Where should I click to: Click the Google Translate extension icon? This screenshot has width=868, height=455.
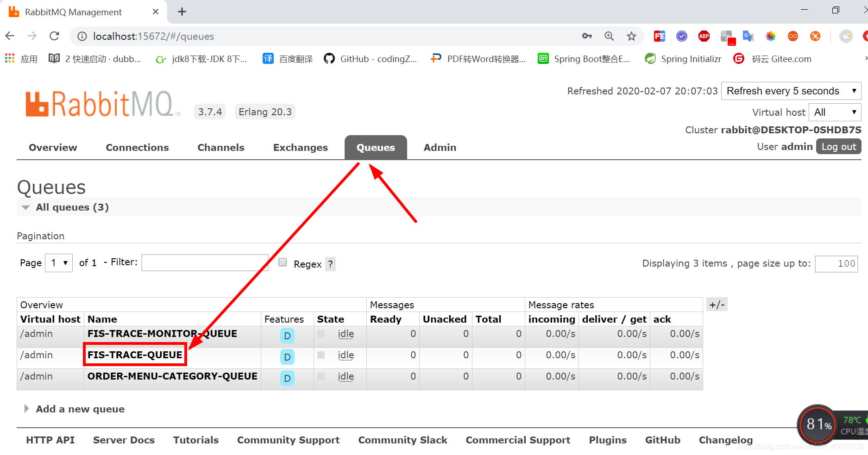click(748, 36)
